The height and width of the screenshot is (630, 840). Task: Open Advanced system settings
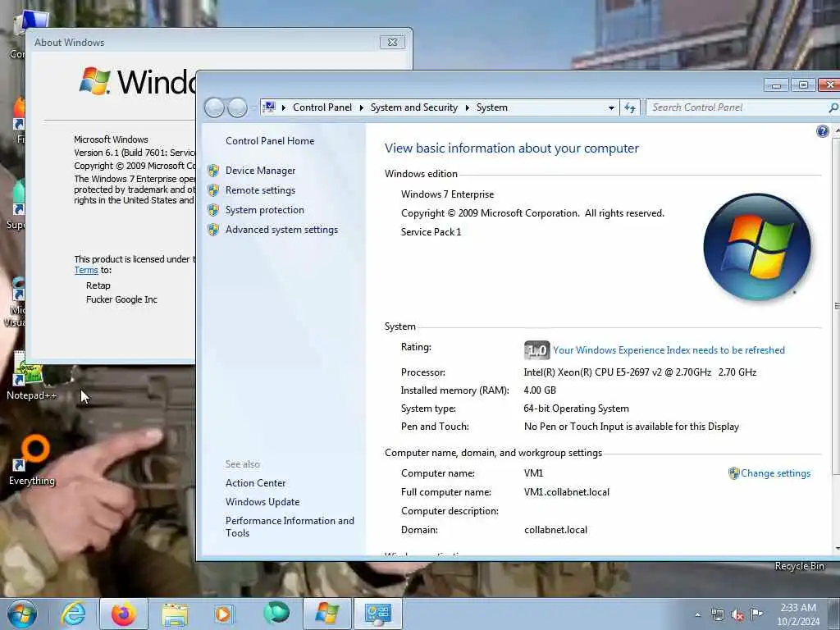[x=281, y=230]
